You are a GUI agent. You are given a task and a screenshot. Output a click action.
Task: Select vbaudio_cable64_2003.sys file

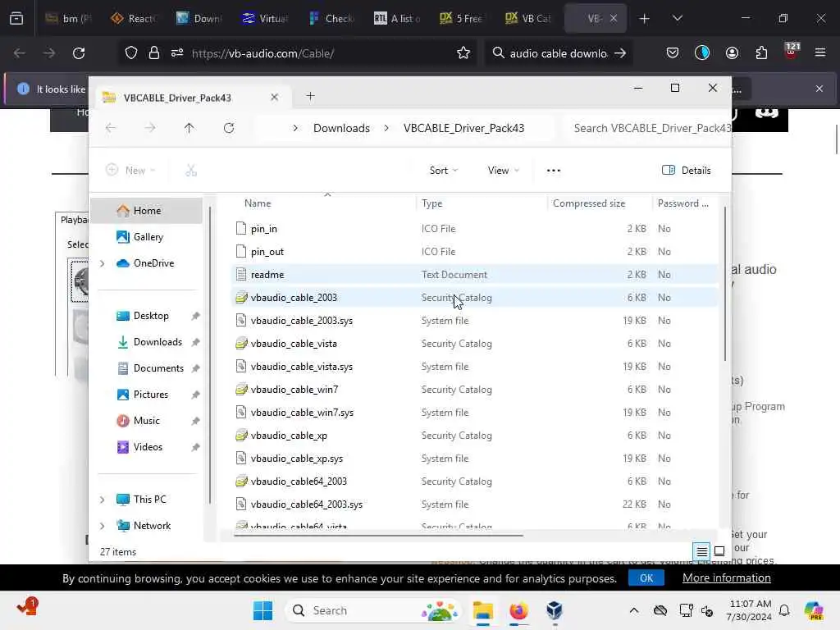475,504
